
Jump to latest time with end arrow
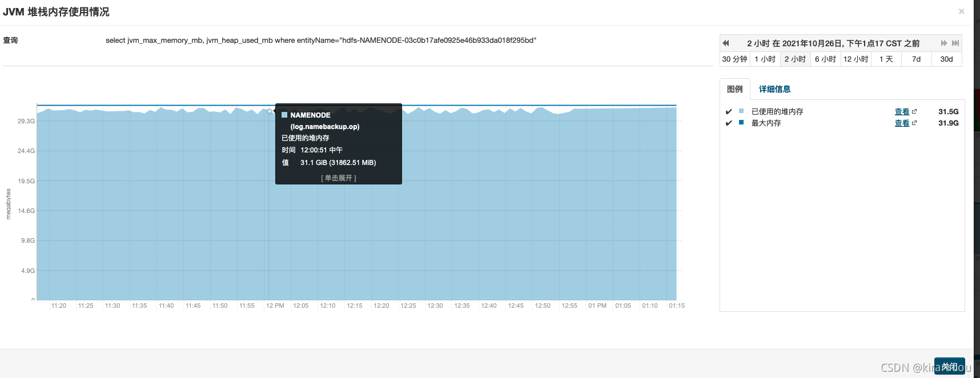point(955,43)
